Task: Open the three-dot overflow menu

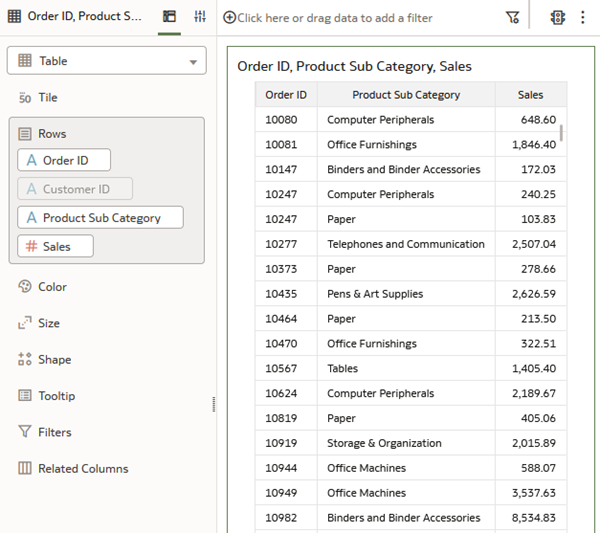Action: pos(581,17)
